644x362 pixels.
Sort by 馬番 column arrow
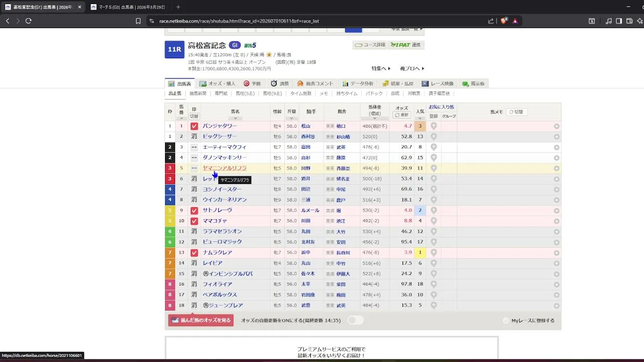[x=182, y=118]
